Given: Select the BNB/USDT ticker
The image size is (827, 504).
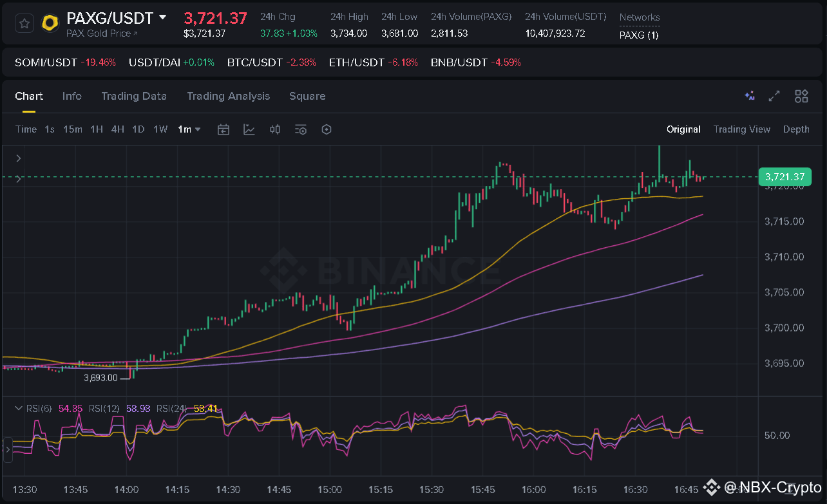Looking at the screenshot, I should click(x=476, y=62).
